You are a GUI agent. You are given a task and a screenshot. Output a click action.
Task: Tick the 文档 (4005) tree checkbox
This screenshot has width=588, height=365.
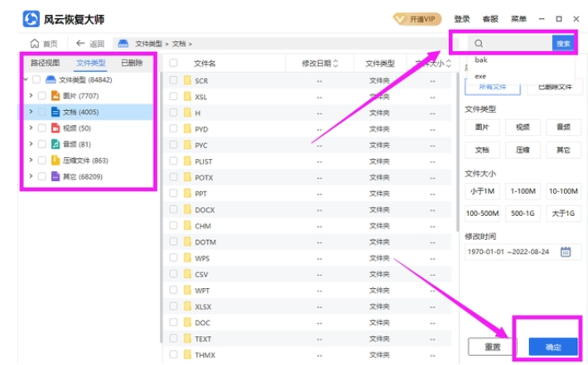tap(42, 113)
